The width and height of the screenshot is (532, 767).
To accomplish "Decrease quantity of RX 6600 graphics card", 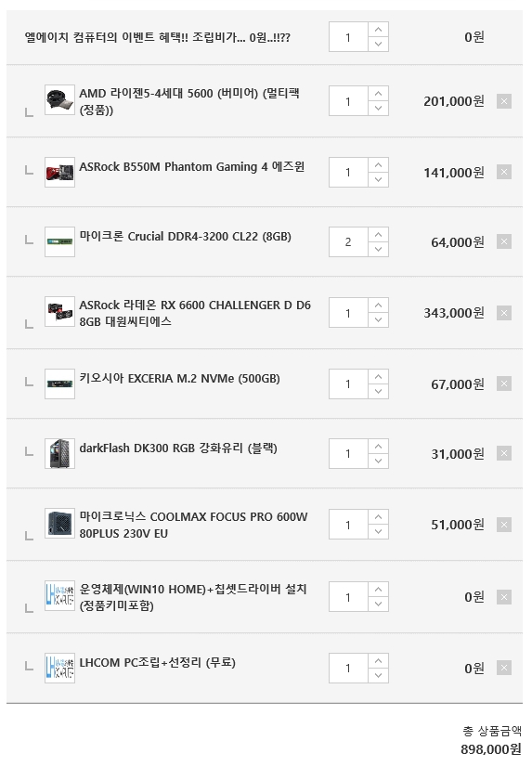I will (x=378, y=320).
